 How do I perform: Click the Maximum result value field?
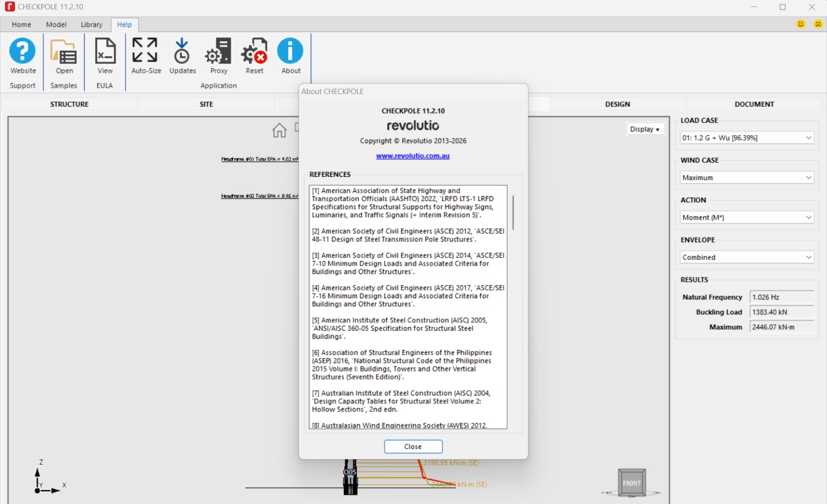782,327
